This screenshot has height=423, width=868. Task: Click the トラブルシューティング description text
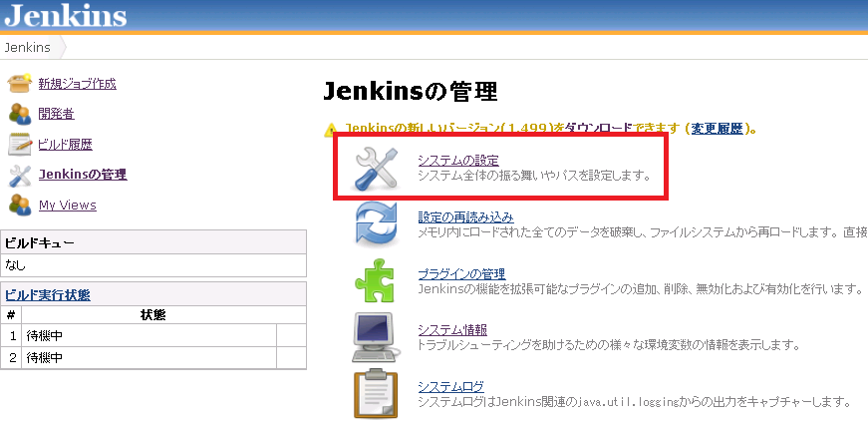pyautogui.click(x=610, y=345)
